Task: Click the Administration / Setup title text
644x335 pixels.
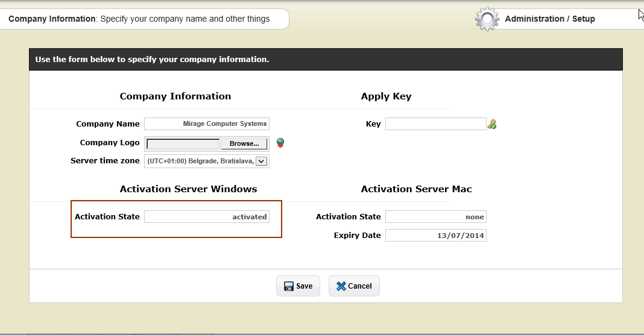Action: pos(550,19)
